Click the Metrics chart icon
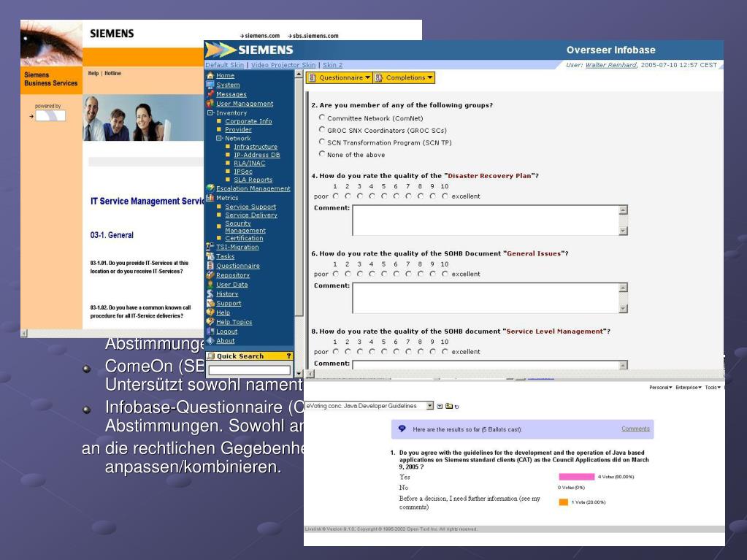 coord(210,198)
